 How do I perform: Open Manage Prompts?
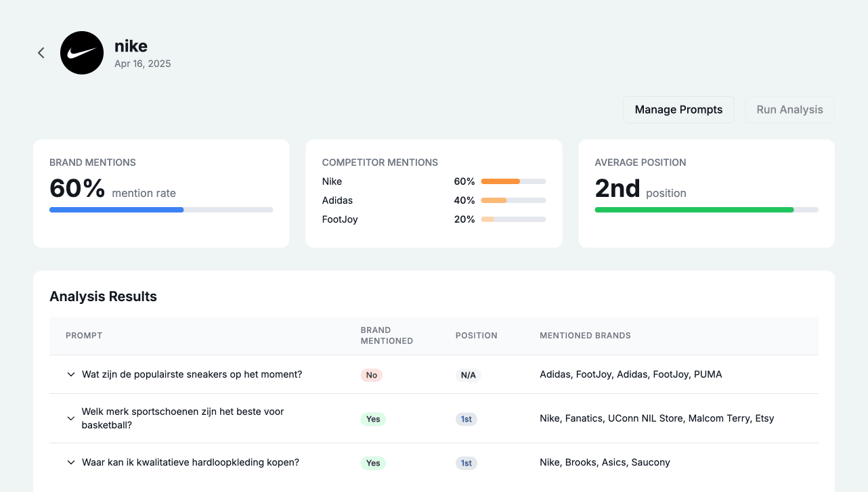click(678, 110)
